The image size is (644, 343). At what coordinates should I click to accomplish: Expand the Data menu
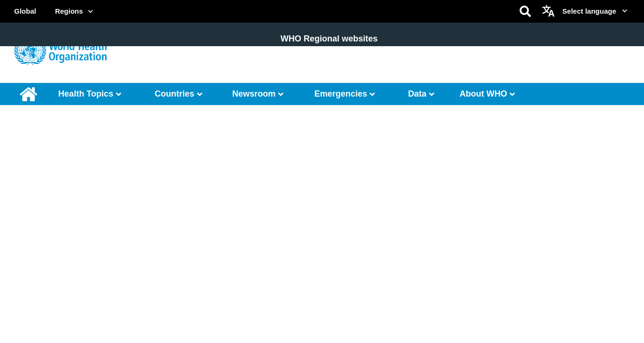coord(421,94)
